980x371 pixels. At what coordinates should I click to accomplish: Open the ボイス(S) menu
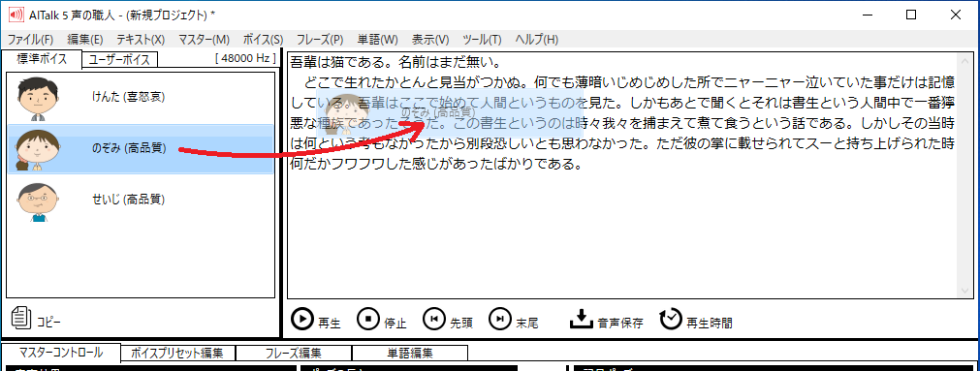pyautogui.click(x=263, y=40)
